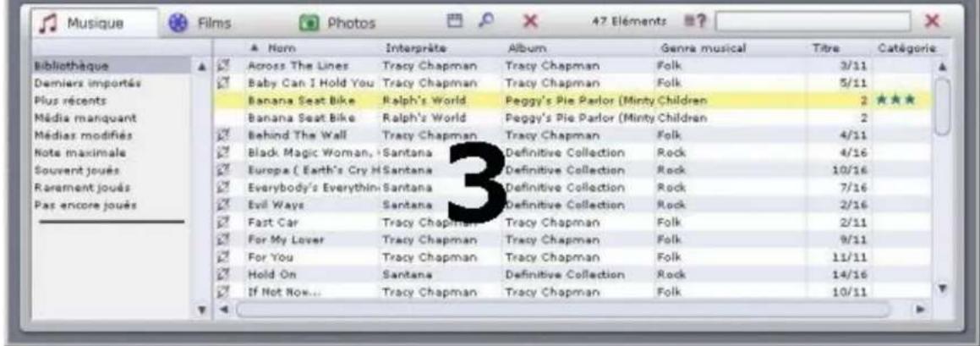Click the vertical scrollbar thumb of song list
The height and width of the screenshot is (346, 980).
pyautogui.click(x=943, y=107)
